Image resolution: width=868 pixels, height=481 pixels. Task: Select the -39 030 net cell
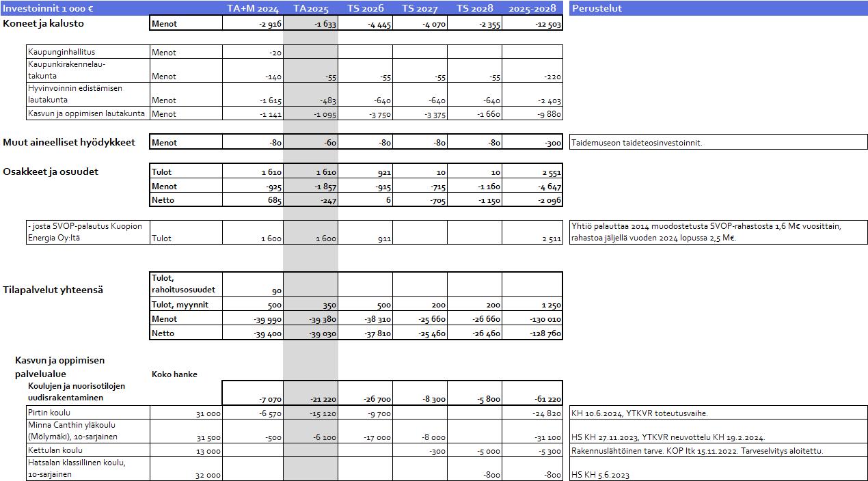[310, 333]
